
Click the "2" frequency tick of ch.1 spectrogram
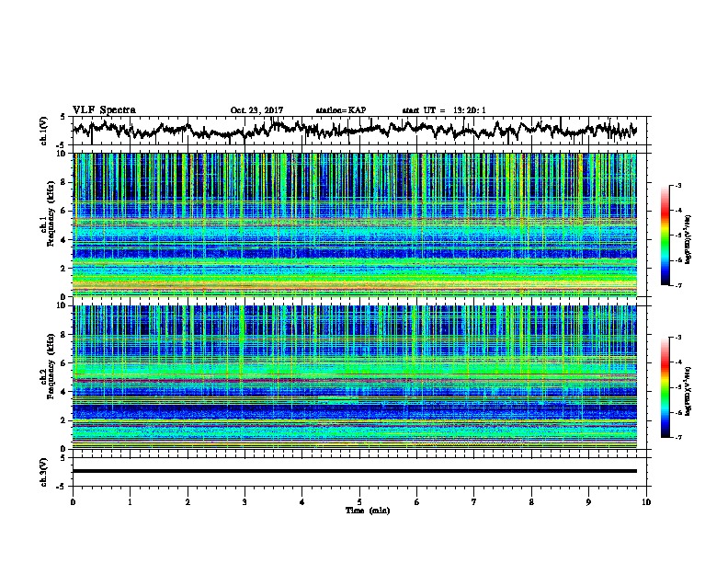tap(65, 269)
